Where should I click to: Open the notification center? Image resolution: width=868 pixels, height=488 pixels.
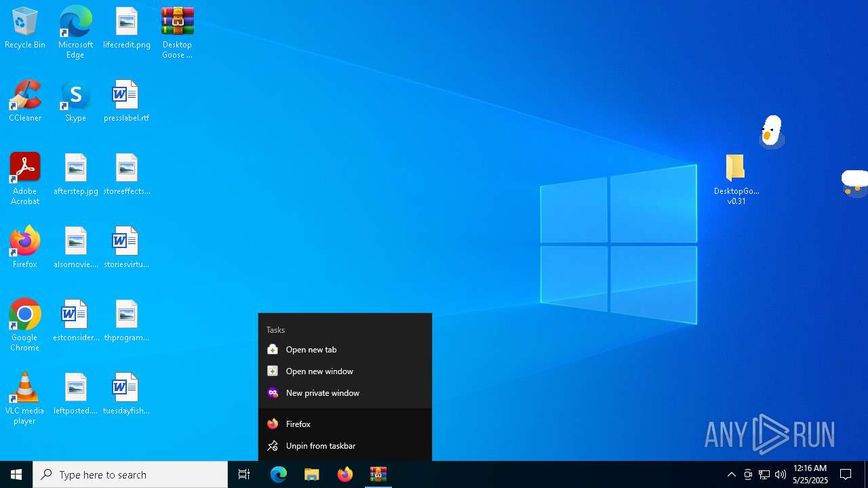846,474
